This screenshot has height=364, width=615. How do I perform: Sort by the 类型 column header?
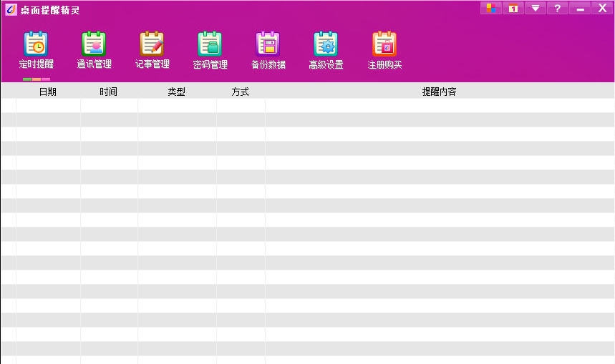177,92
